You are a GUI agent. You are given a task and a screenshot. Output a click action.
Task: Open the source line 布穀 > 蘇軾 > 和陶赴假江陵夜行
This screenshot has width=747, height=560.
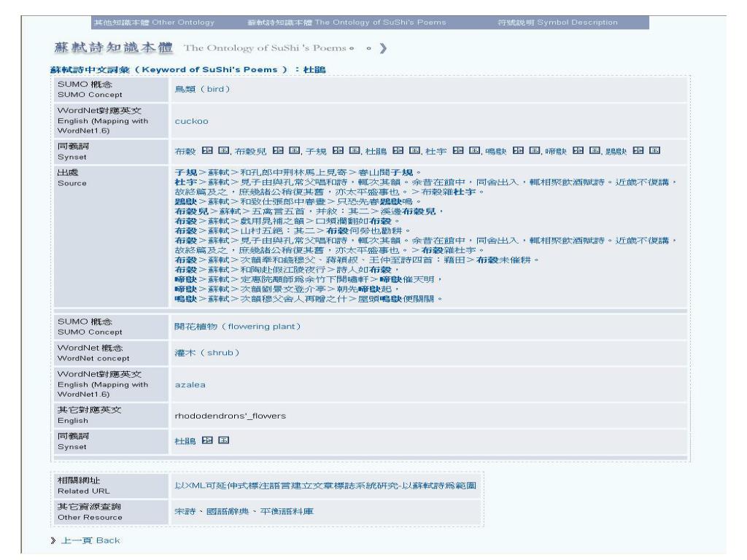coord(287,270)
